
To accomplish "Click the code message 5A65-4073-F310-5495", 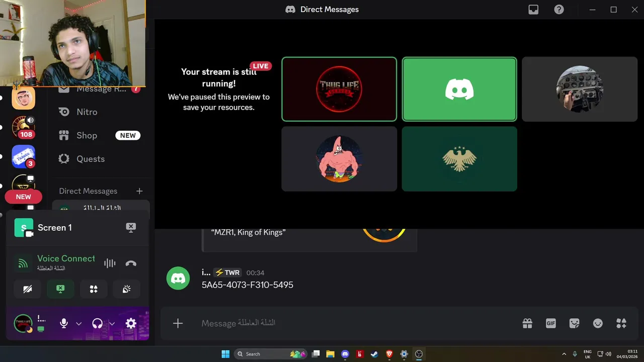I will [248, 285].
